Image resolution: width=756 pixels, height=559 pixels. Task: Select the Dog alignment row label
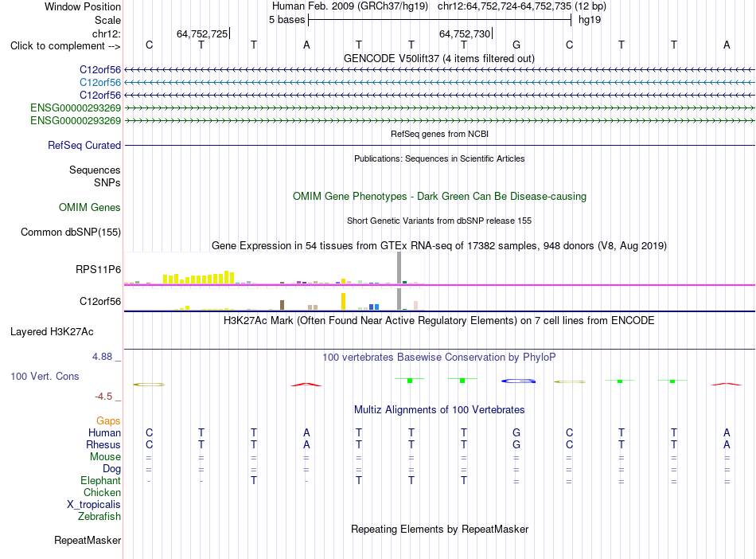pos(111,469)
